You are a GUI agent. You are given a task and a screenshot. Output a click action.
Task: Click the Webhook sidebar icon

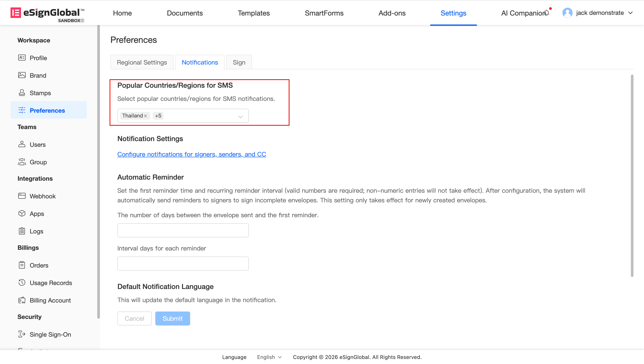22,196
